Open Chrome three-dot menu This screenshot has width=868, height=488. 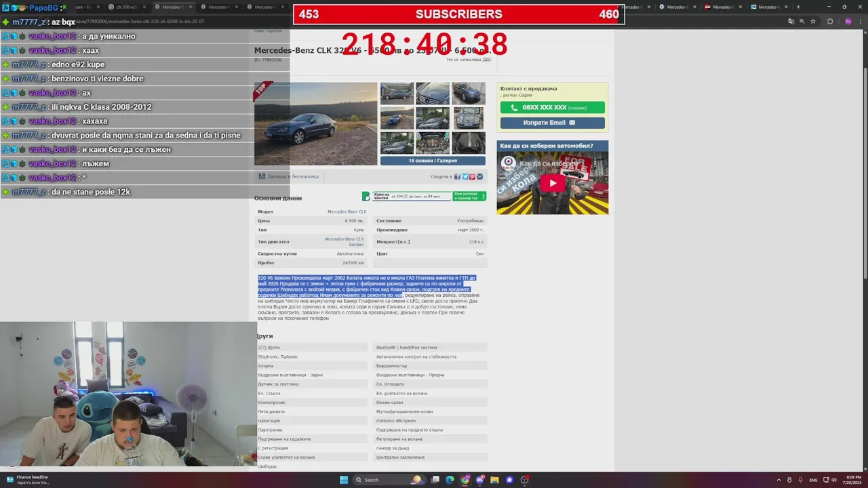pos(860,21)
